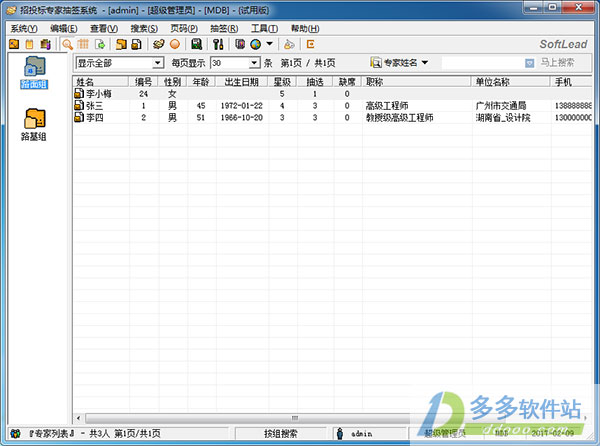
Task: Click the handshake draw toolbar icon
Action: click(158, 44)
